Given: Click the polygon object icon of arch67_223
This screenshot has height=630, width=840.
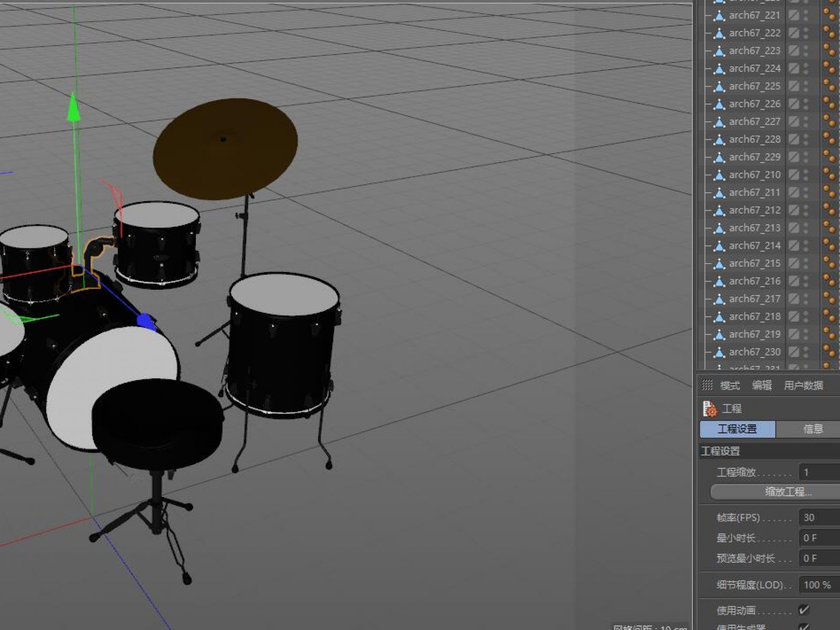Looking at the screenshot, I should pos(719,51).
